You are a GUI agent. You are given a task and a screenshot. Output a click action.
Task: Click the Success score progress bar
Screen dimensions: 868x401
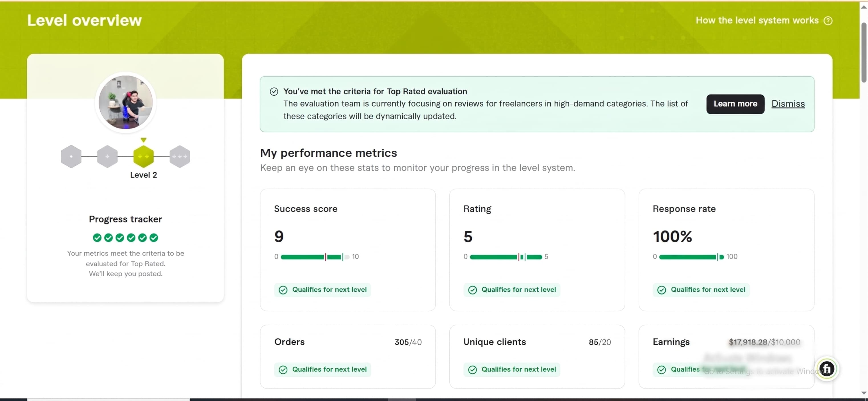tap(315, 257)
